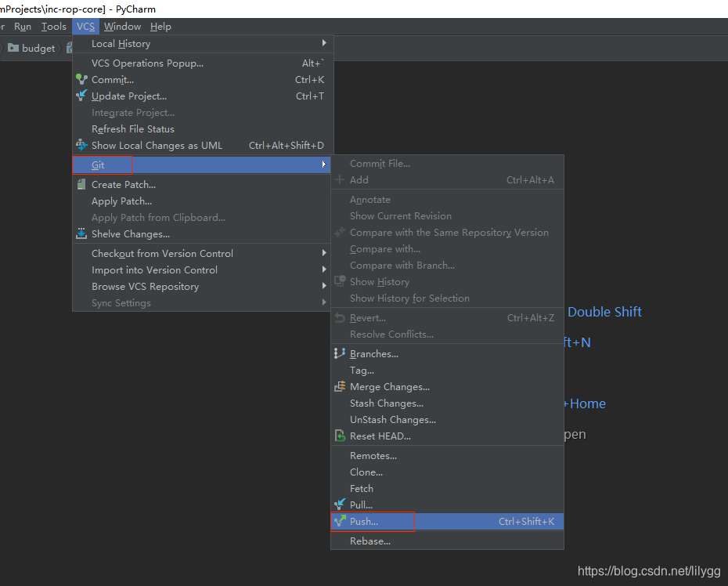Choose Remotes… in Git submenu
Image resolution: width=728 pixels, height=586 pixels.
click(x=447, y=455)
